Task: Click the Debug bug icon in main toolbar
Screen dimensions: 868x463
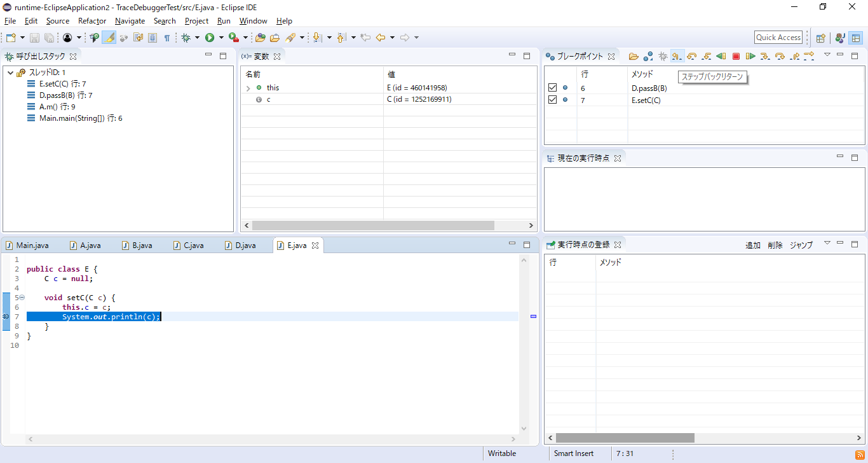Action: [186, 38]
